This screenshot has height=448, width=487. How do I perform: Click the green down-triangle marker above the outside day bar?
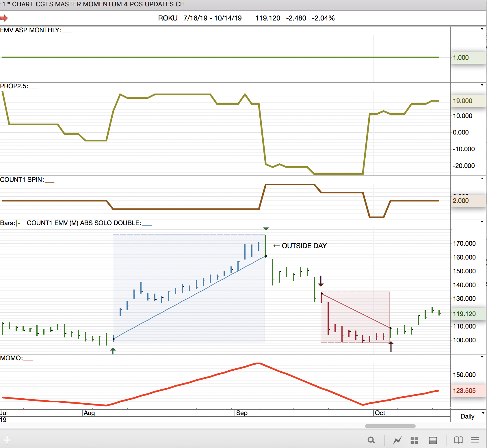point(266,229)
